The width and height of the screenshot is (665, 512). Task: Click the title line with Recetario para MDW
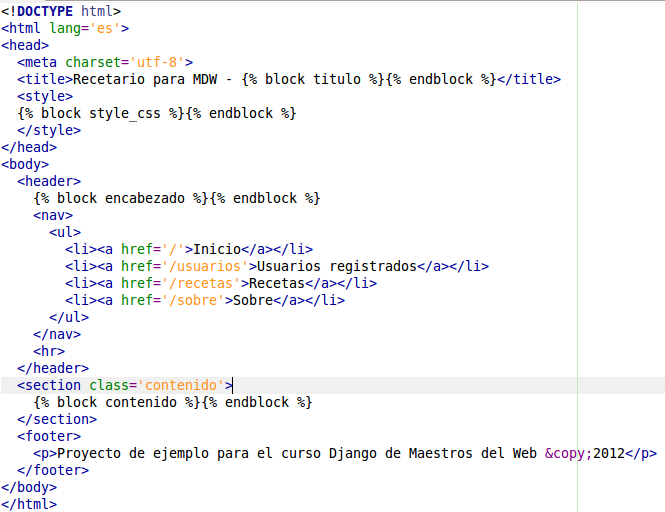click(289, 79)
